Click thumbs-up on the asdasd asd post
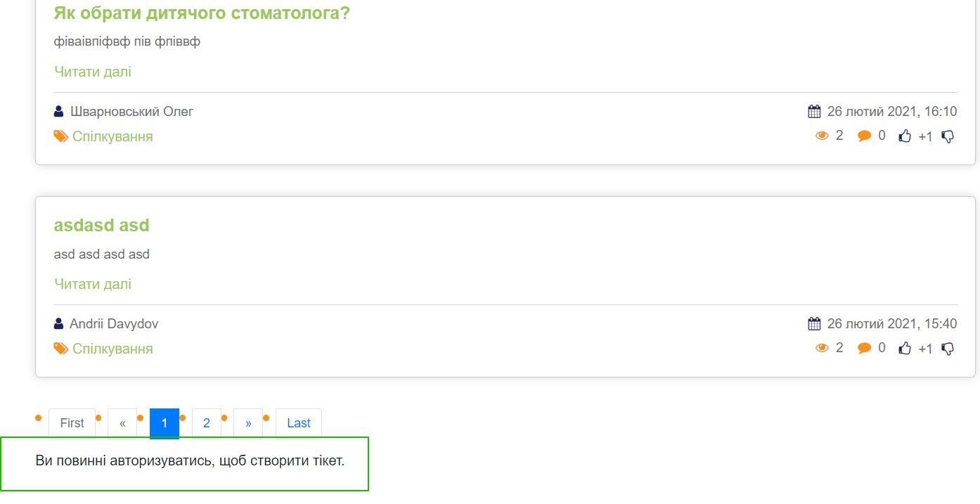980x504 pixels. pos(905,349)
